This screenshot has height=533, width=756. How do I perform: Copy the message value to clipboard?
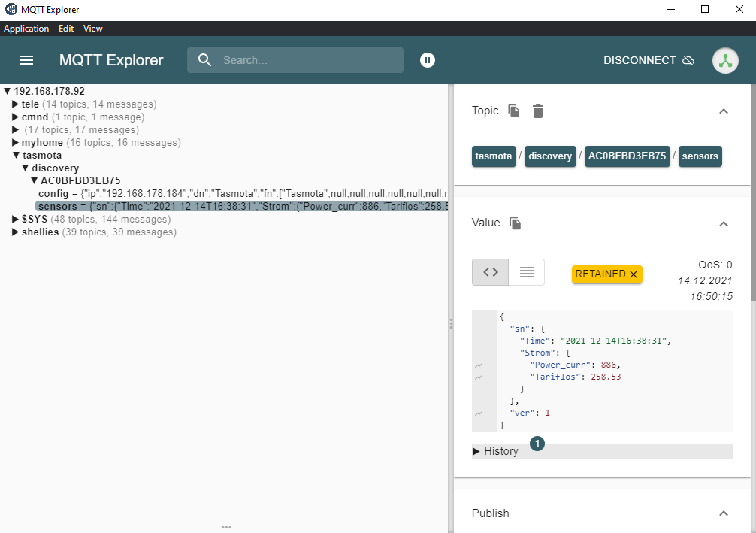516,223
